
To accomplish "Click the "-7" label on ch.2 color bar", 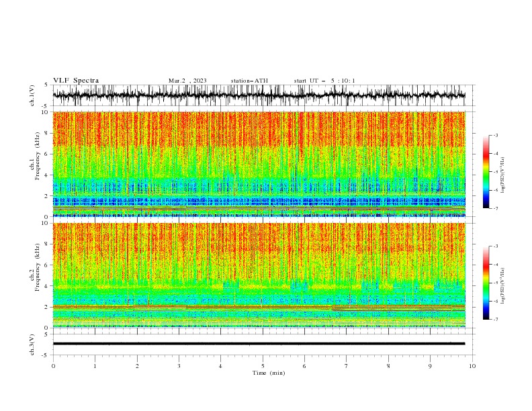I will coord(495,319).
